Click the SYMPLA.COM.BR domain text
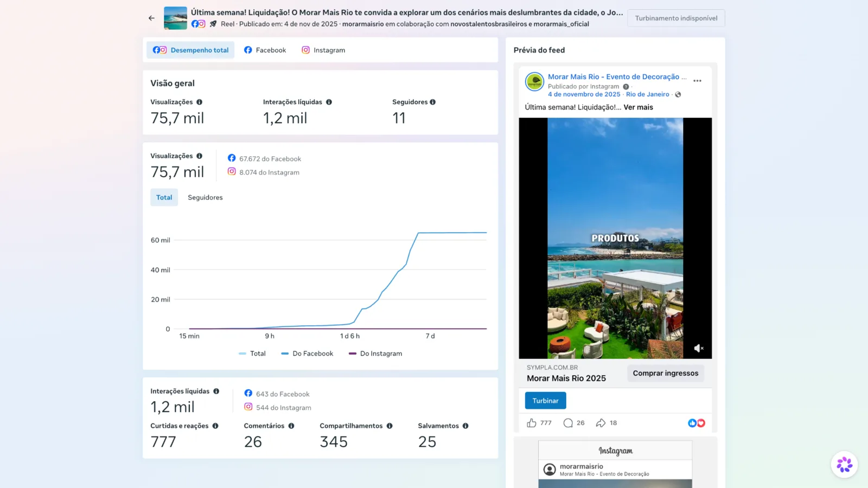 pyautogui.click(x=552, y=368)
